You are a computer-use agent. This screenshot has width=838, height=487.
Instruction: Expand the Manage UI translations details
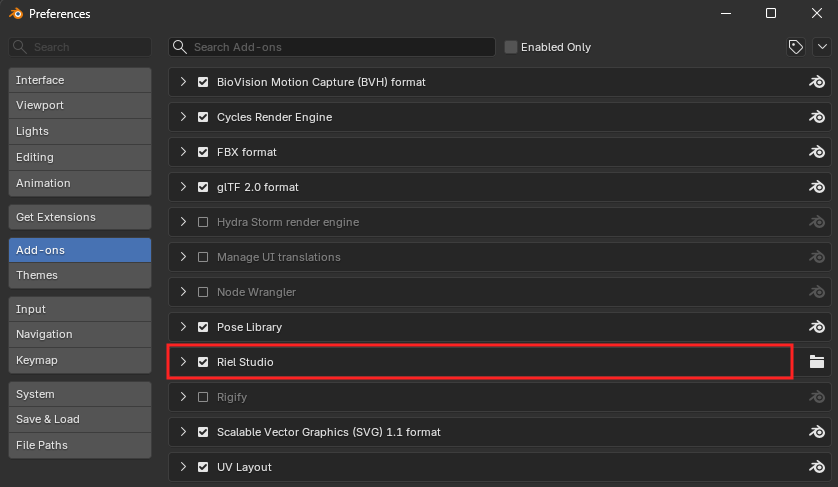click(183, 257)
